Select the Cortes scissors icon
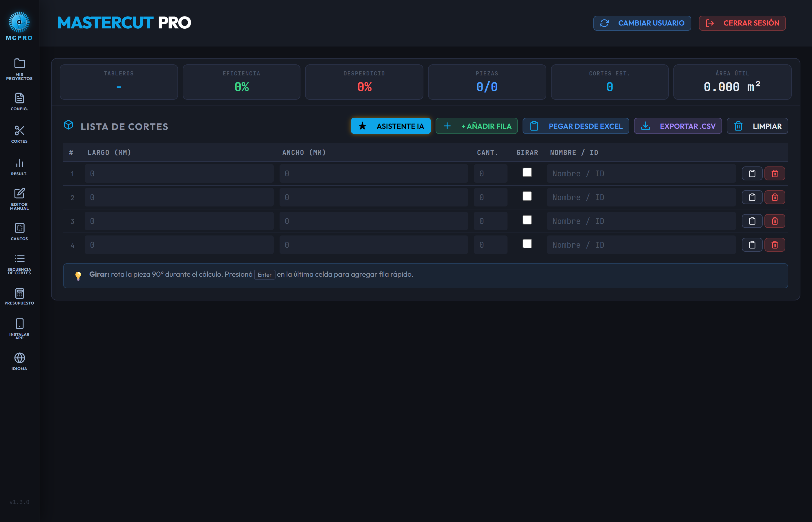The image size is (812, 522). click(x=19, y=130)
